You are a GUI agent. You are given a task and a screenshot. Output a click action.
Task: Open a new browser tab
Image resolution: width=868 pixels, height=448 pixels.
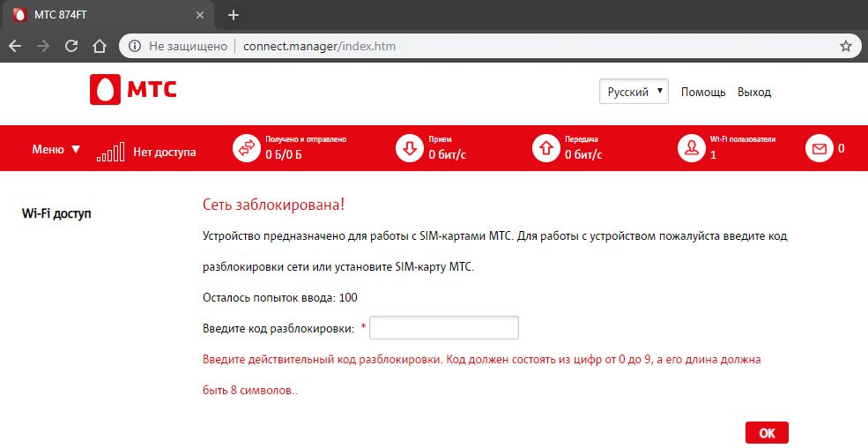pos(234,15)
